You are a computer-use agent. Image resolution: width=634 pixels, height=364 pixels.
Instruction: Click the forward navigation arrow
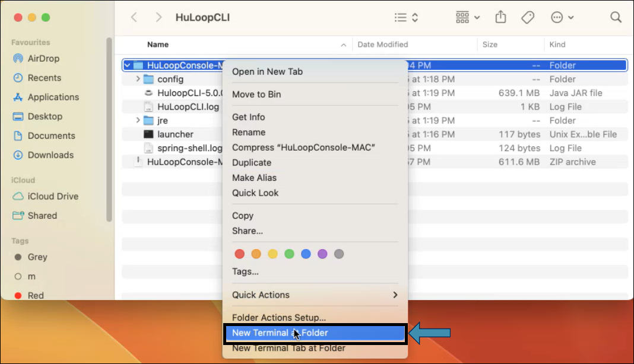point(158,17)
